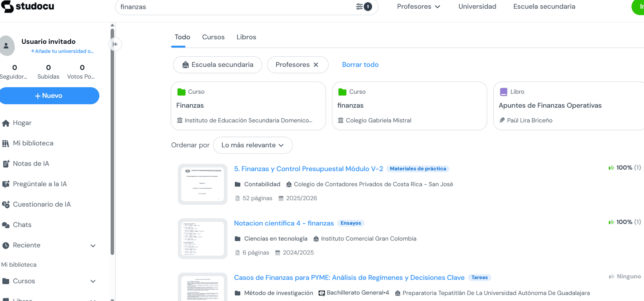Screen dimensions: 644x301
Task: Remove the Profesores filter with X icon
Action: [316, 65]
